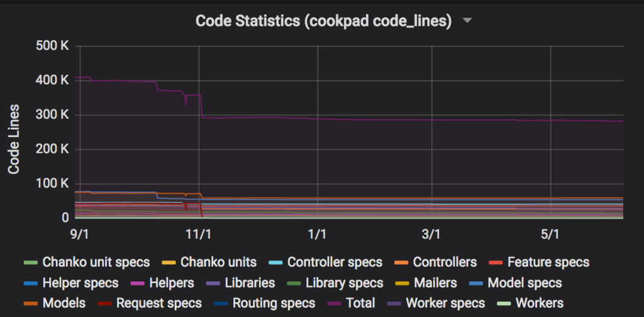Toggle the Libraries legend series
Screen dimensions: 644x317
coord(250,283)
